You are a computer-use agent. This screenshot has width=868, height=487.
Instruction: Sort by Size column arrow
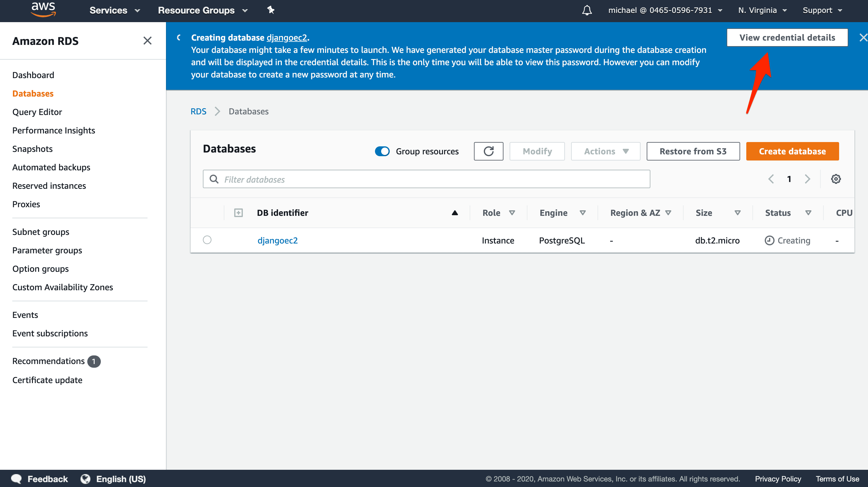737,213
